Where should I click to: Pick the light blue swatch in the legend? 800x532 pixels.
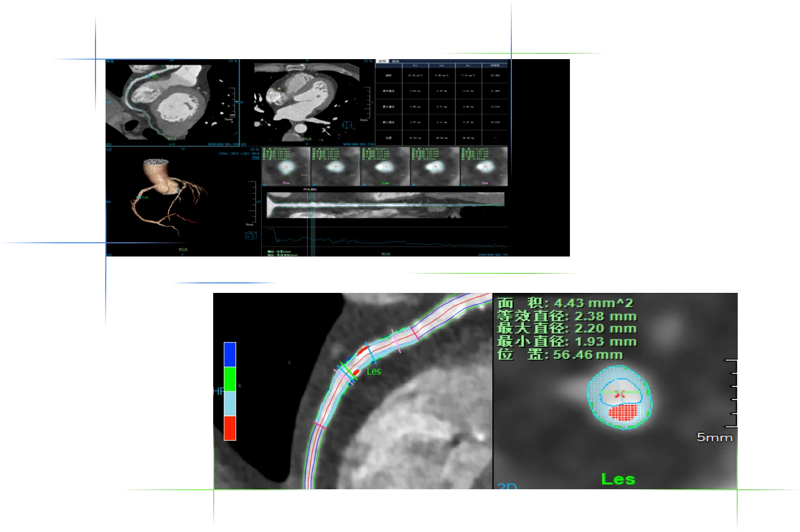pyautogui.click(x=230, y=403)
